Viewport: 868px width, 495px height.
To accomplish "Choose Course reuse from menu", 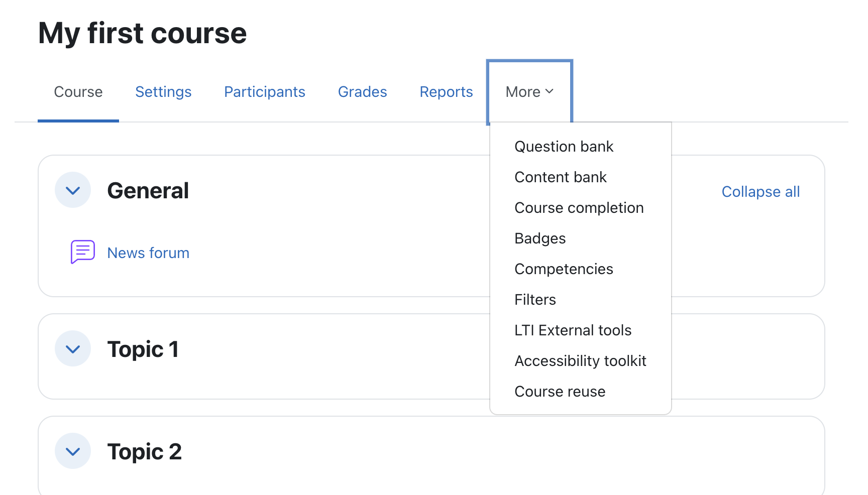I will point(560,392).
